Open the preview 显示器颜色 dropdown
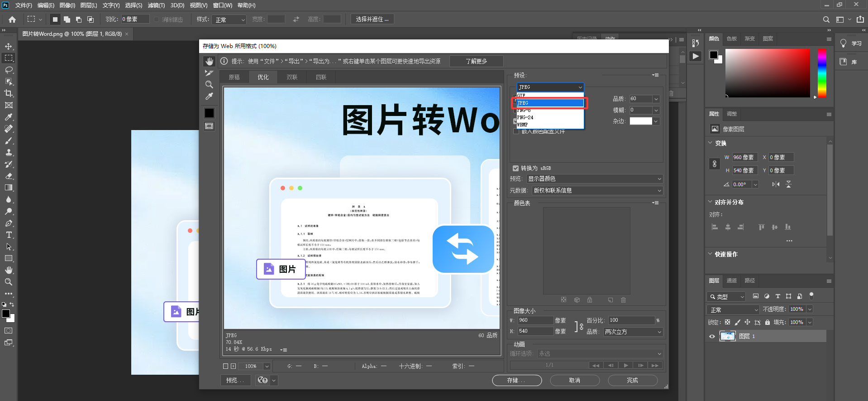The width and height of the screenshot is (868, 401). click(x=595, y=179)
